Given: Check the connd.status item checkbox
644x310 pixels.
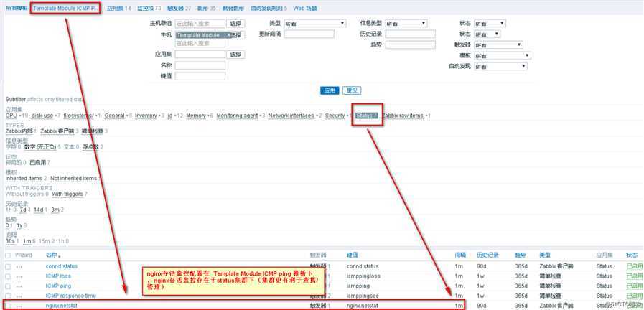Looking at the screenshot, I should click(8, 266).
